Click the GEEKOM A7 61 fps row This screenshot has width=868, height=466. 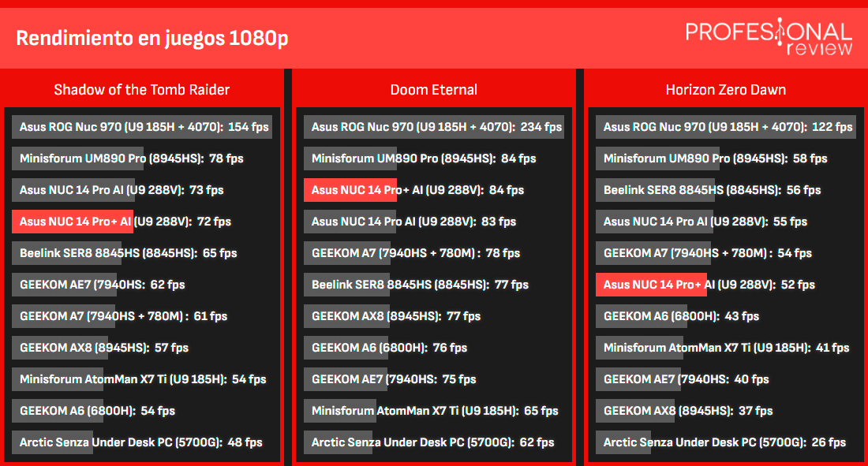[x=142, y=316]
